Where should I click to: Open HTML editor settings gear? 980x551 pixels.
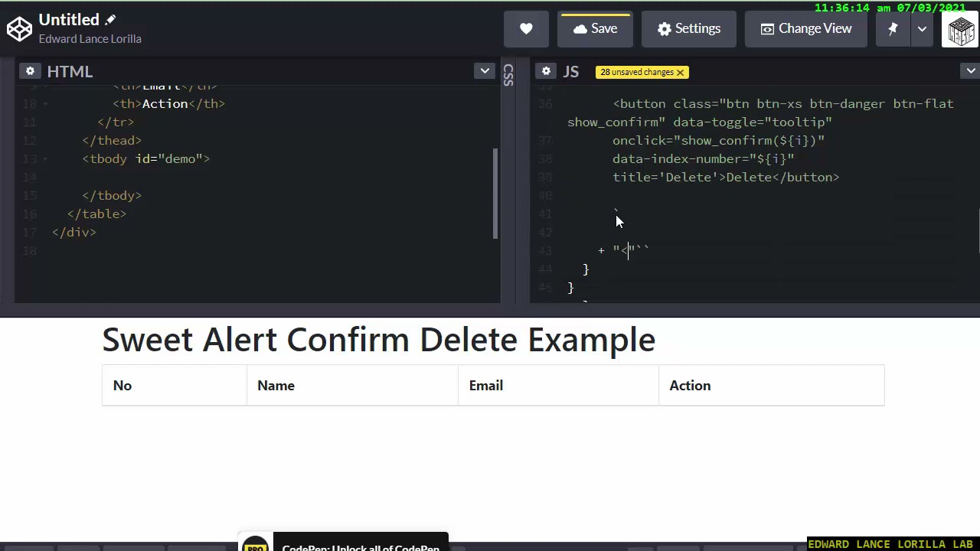click(x=30, y=71)
